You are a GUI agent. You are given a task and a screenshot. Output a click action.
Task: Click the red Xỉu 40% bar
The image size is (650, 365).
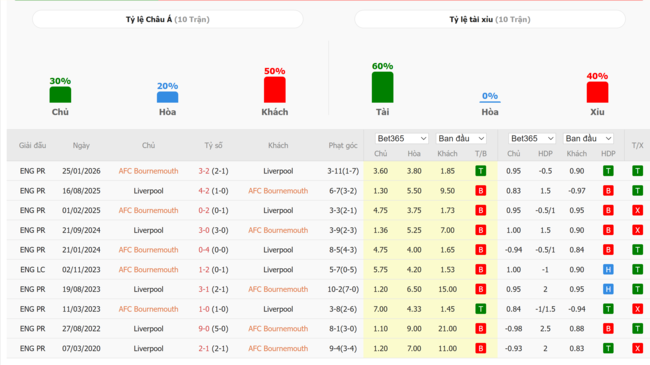[597, 92]
